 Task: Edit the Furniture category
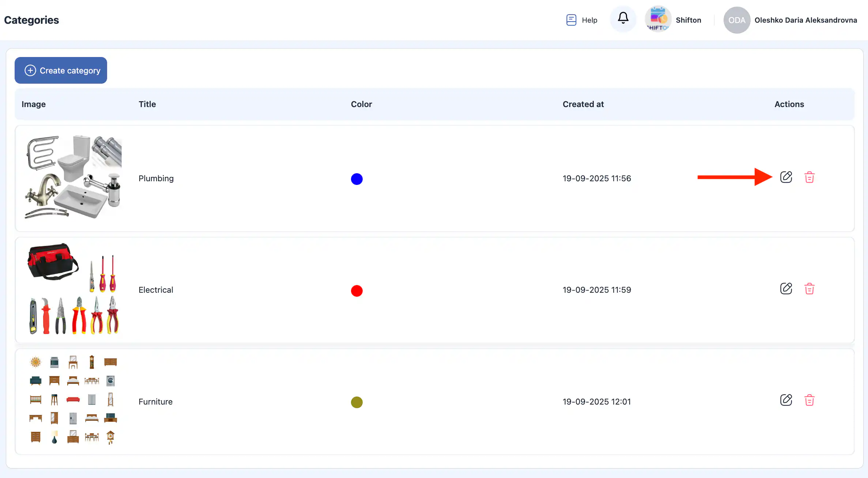[x=786, y=400]
